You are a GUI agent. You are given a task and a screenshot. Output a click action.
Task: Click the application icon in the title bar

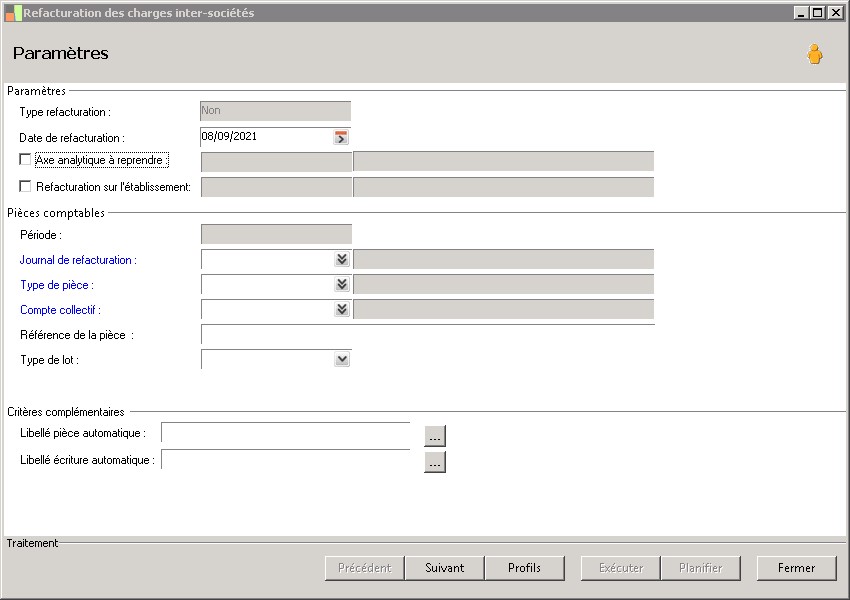[x=13, y=13]
